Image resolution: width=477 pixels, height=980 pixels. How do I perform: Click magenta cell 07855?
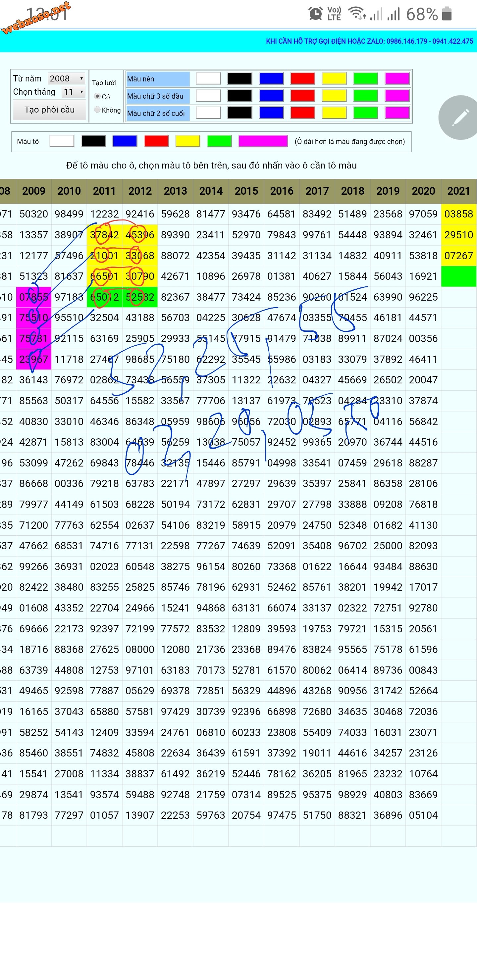pyautogui.click(x=33, y=297)
